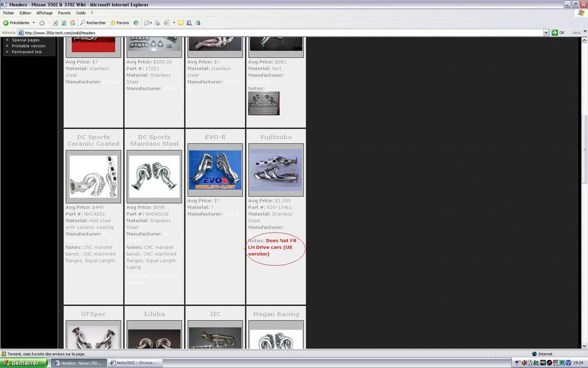The width and height of the screenshot is (588, 368).
Task: Click the Précédente back button
Action: pyautogui.click(x=16, y=23)
